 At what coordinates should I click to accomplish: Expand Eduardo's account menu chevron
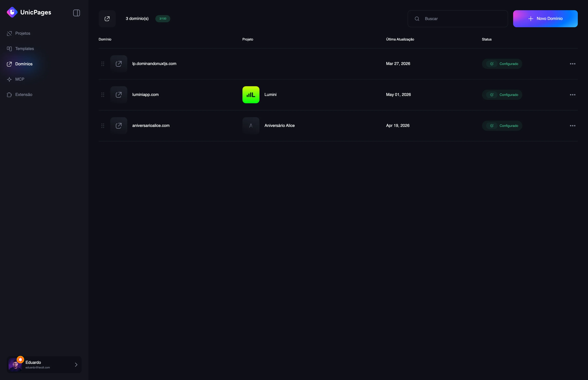(x=76, y=365)
